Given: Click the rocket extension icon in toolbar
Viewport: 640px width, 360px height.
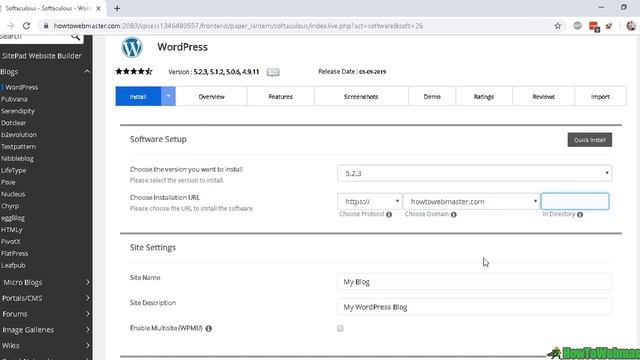Looking at the screenshot, I should [x=609, y=26].
